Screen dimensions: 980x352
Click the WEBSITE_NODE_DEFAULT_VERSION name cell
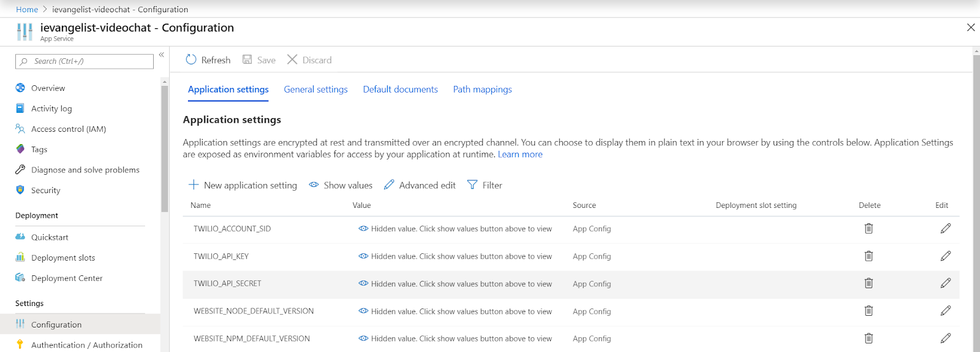(x=254, y=311)
